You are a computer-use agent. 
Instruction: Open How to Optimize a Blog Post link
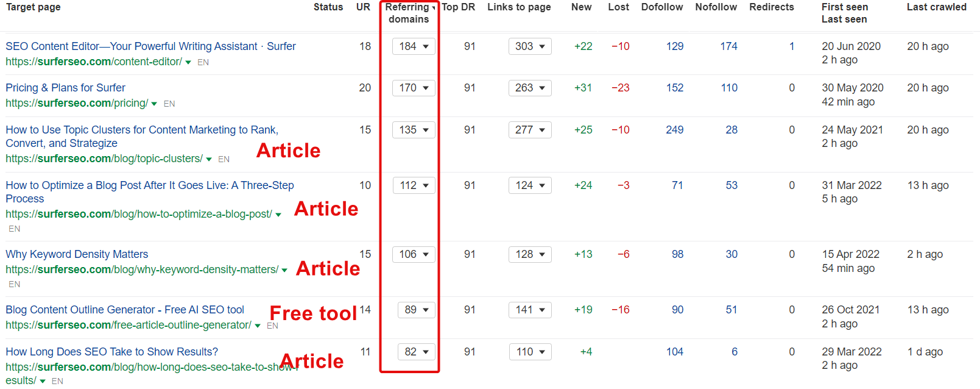[x=150, y=192]
